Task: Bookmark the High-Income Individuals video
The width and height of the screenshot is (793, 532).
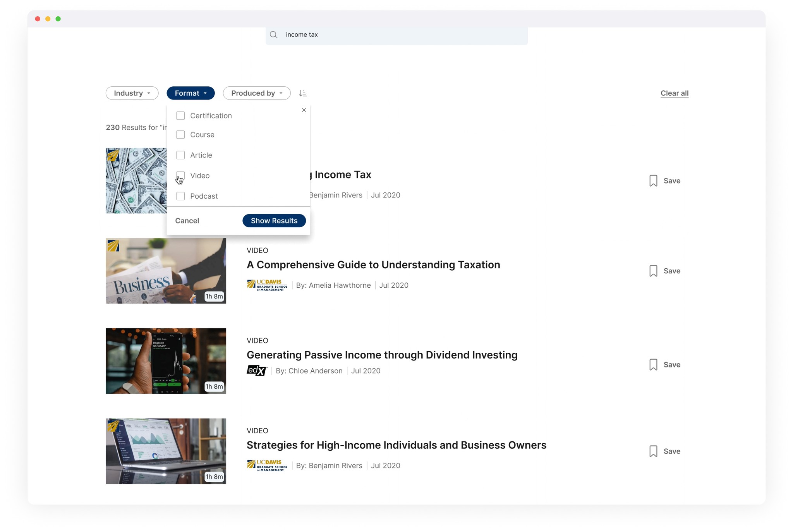Action: pyautogui.click(x=653, y=451)
